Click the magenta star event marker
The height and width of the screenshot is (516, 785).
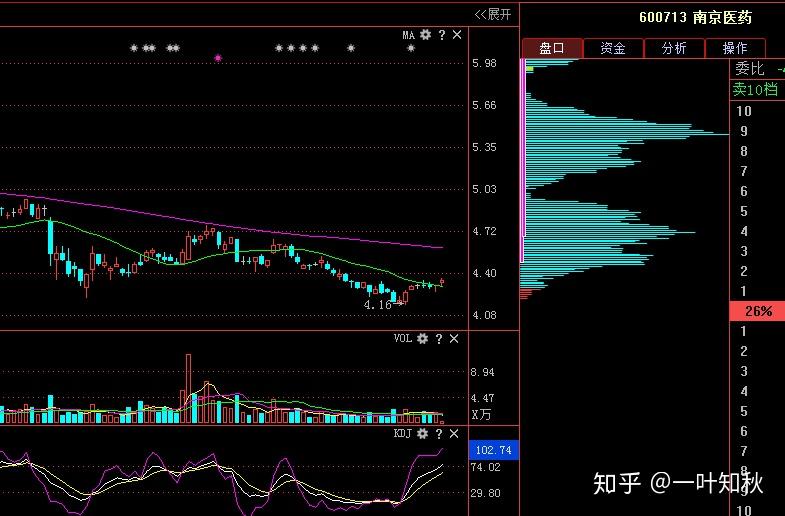click(218, 58)
